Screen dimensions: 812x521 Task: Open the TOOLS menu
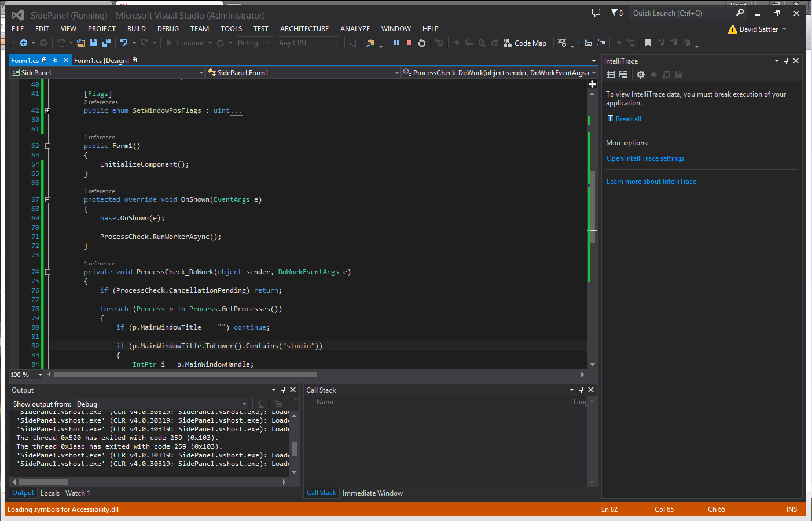(231, 28)
